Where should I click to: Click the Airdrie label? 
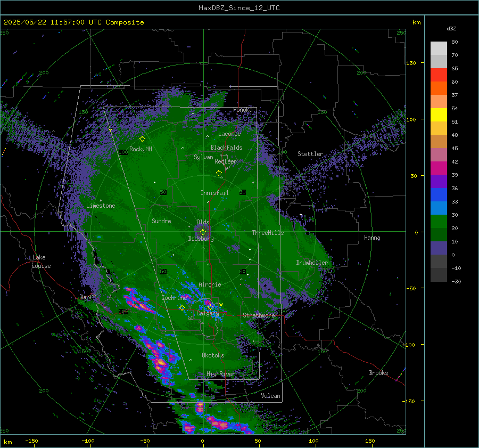210,284
